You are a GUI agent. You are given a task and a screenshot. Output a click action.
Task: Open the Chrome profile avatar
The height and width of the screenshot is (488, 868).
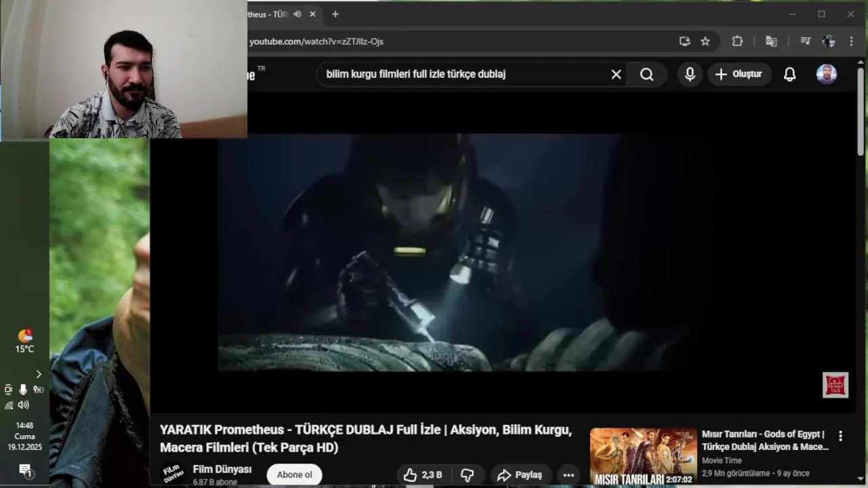828,41
